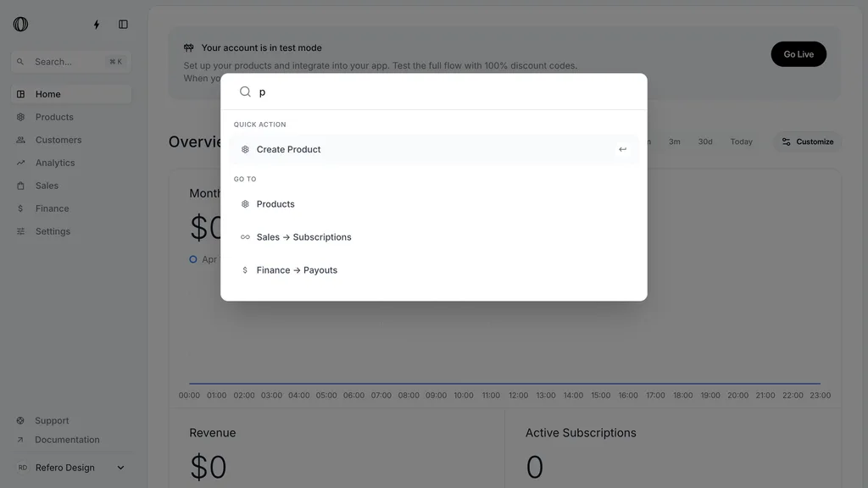Screen dimensions: 868x488
Task: Click the Customers people icon in sidebar
Action: [20, 140]
